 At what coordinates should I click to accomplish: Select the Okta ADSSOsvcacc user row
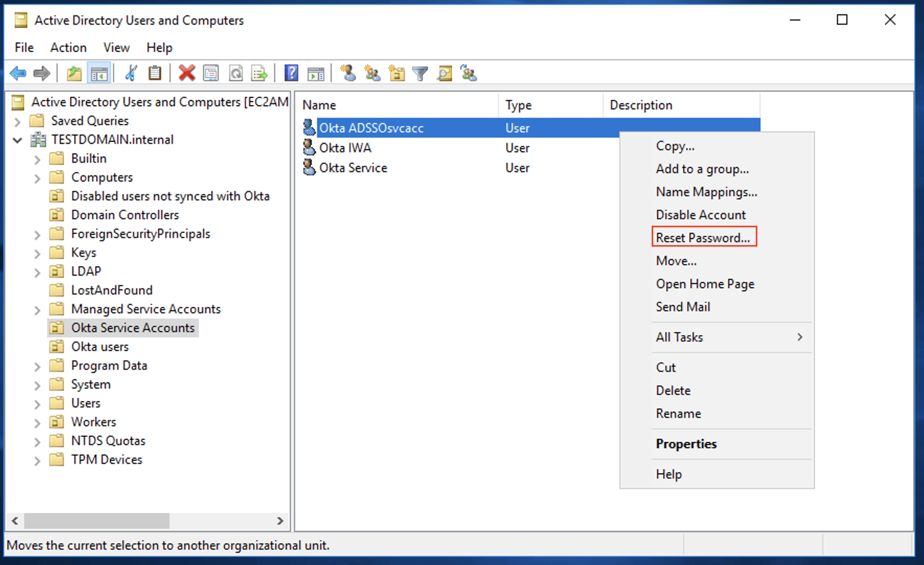pyautogui.click(x=460, y=128)
